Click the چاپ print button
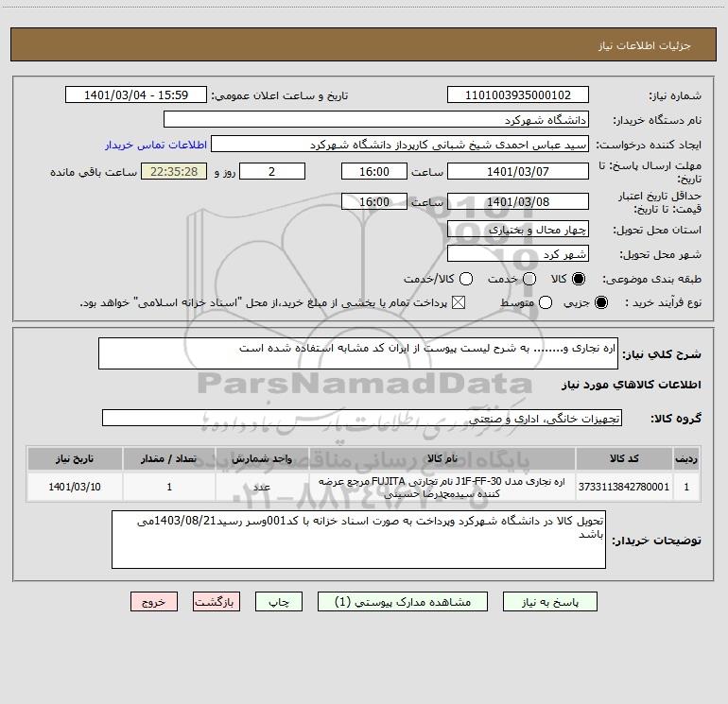 pos(279,602)
